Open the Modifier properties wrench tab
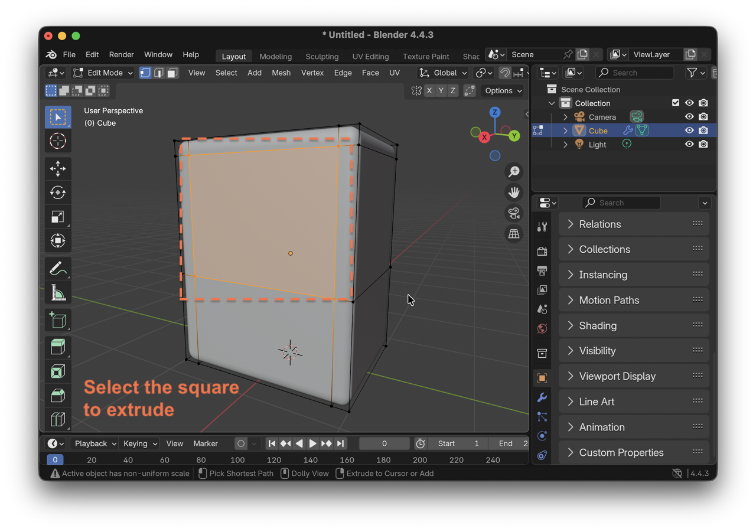Image resolution: width=756 pixels, height=532 pixels. coord(542,397)
